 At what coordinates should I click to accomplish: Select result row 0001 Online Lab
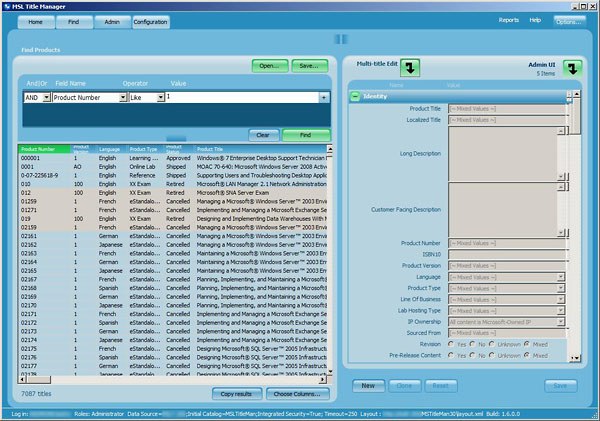[173, 166]
